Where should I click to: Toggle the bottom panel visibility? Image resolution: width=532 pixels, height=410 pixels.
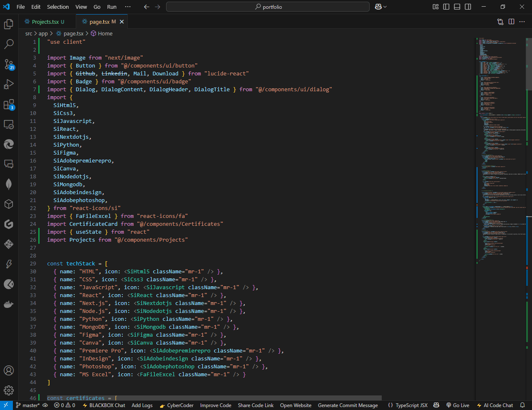(457, 7)
